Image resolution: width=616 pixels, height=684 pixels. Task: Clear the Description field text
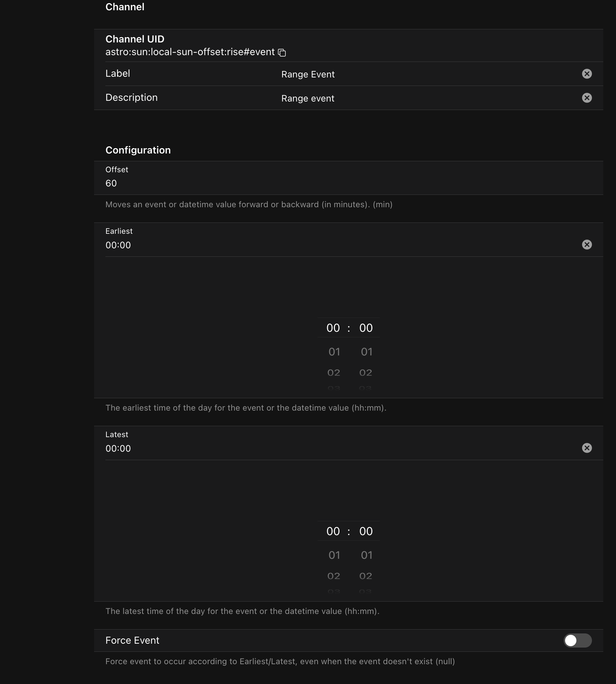click(587, 98)
